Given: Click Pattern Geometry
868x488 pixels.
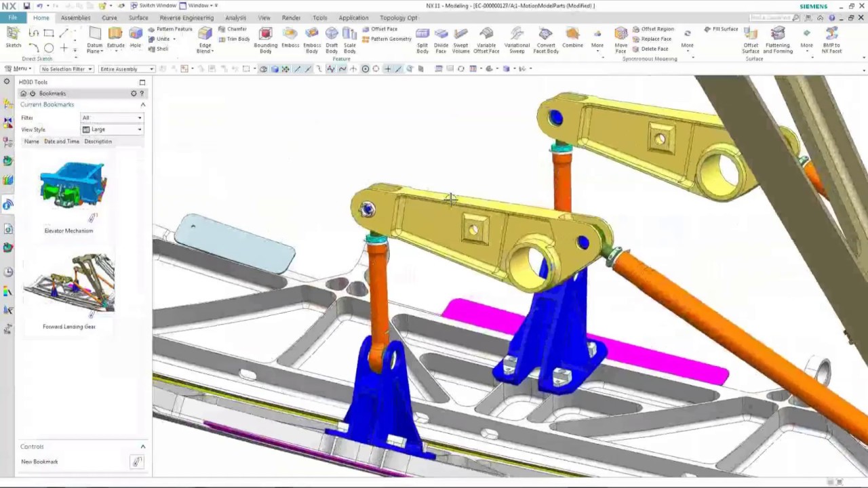Looking at the screenshot, I should [x=387, y=39].
